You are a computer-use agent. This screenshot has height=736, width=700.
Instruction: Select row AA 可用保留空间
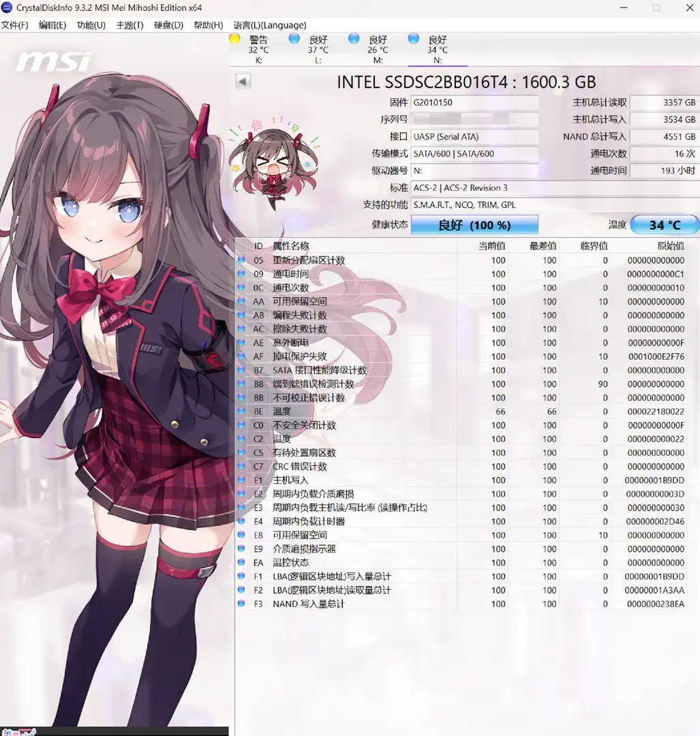pos(462,301)
